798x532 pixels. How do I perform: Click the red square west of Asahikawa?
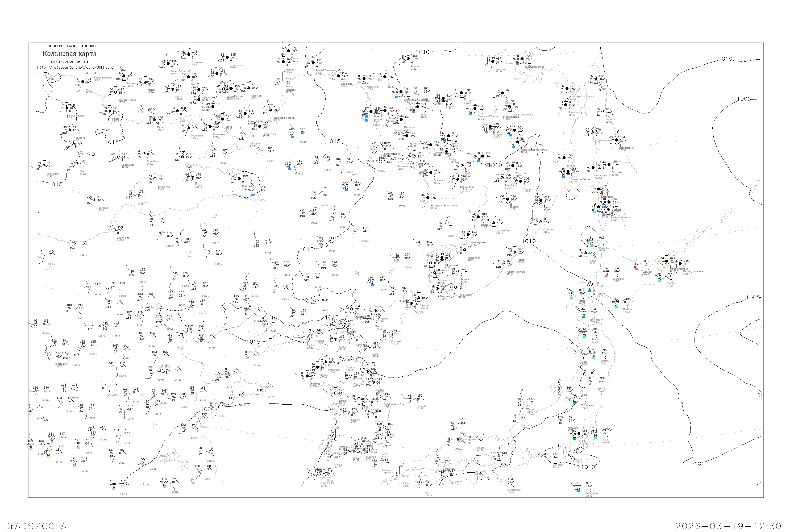pyautogui.click(x=606, y=276)
